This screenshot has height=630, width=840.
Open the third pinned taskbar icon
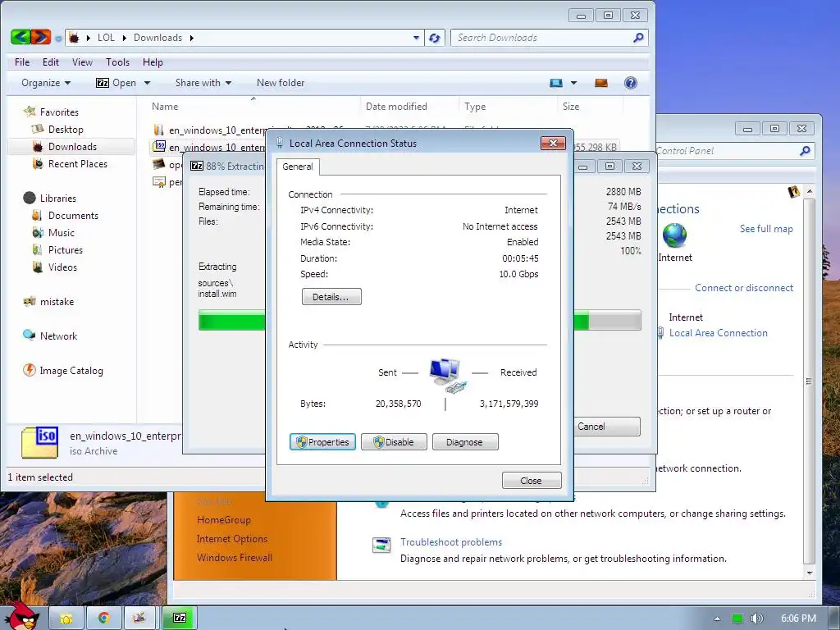click(x=139, y=618)
